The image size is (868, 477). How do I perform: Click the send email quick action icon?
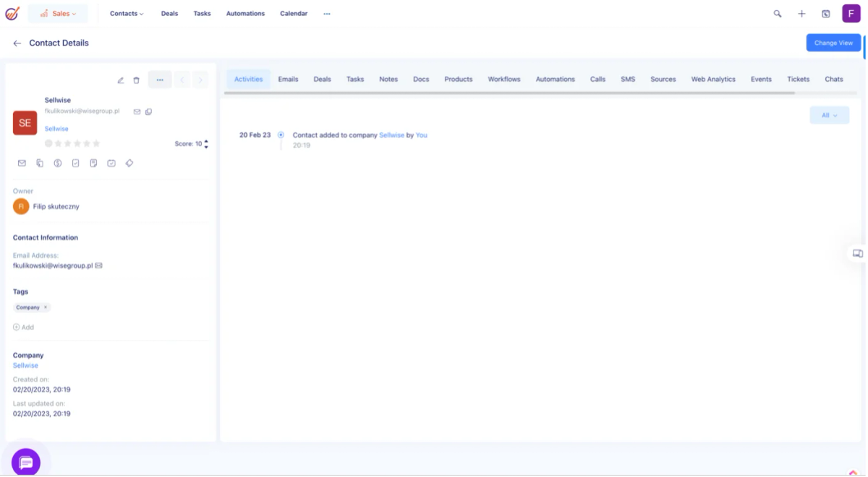click(x=22, y=164)
